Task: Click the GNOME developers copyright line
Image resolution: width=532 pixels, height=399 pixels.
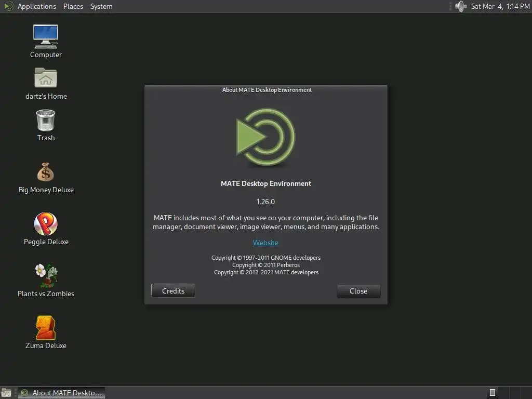Action: click(x=266, y=258)
